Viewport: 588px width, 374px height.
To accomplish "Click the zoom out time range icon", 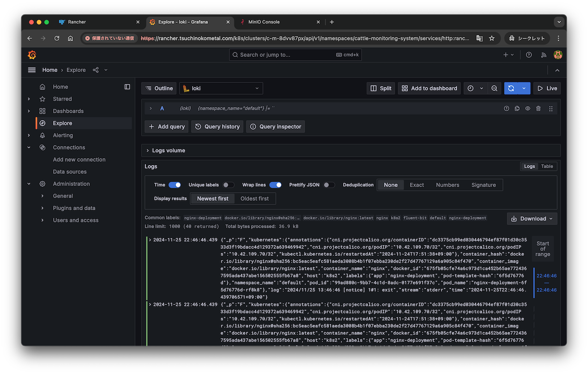I will [x=494, y=89].
